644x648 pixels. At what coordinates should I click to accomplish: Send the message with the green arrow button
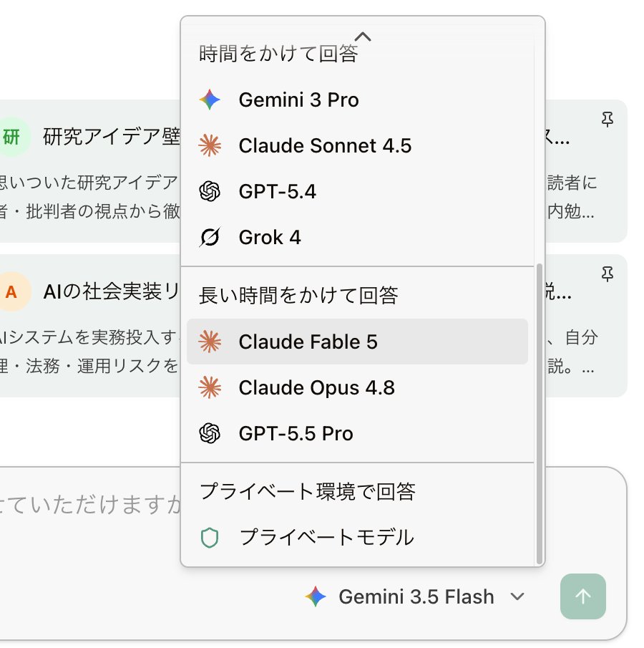click(583, 596)
